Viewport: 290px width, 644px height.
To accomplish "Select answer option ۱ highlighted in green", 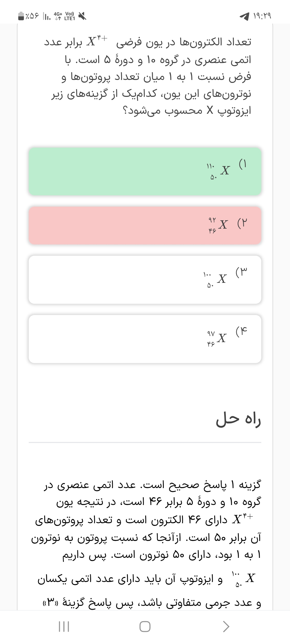I will click(145, 171).
